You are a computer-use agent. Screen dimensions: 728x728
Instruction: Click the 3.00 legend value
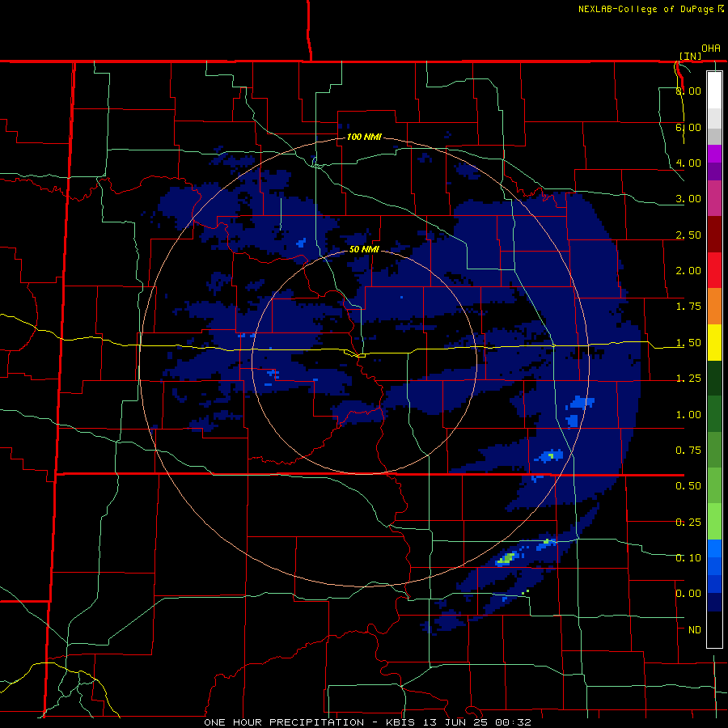click(x=688, y=199)
